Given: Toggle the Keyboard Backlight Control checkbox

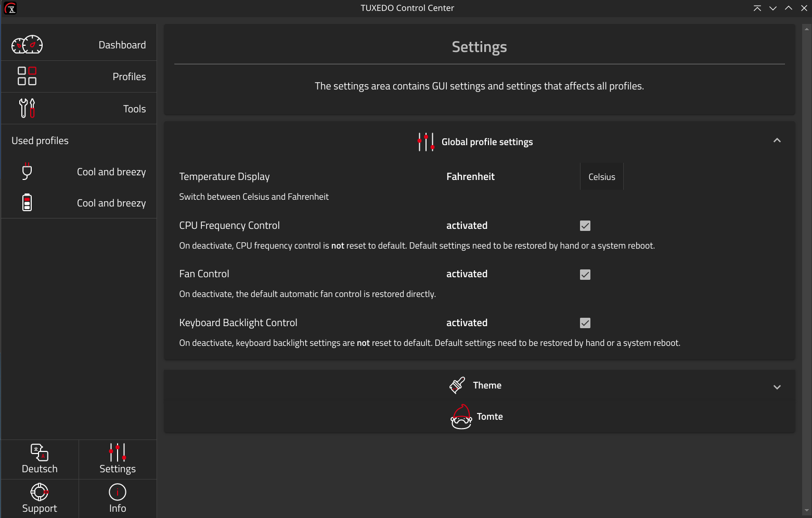Looking at the screenshot, I should point(585,323).
